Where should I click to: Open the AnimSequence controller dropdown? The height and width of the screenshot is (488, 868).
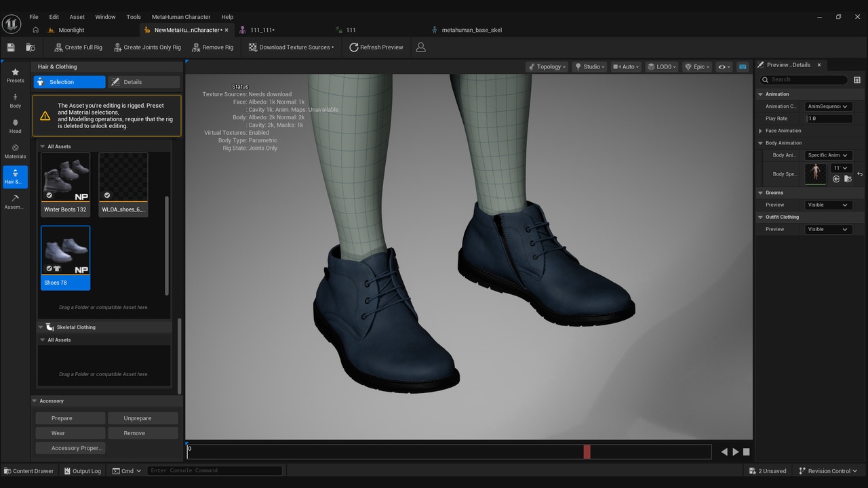pyautogui.click(x=828, y=106)
